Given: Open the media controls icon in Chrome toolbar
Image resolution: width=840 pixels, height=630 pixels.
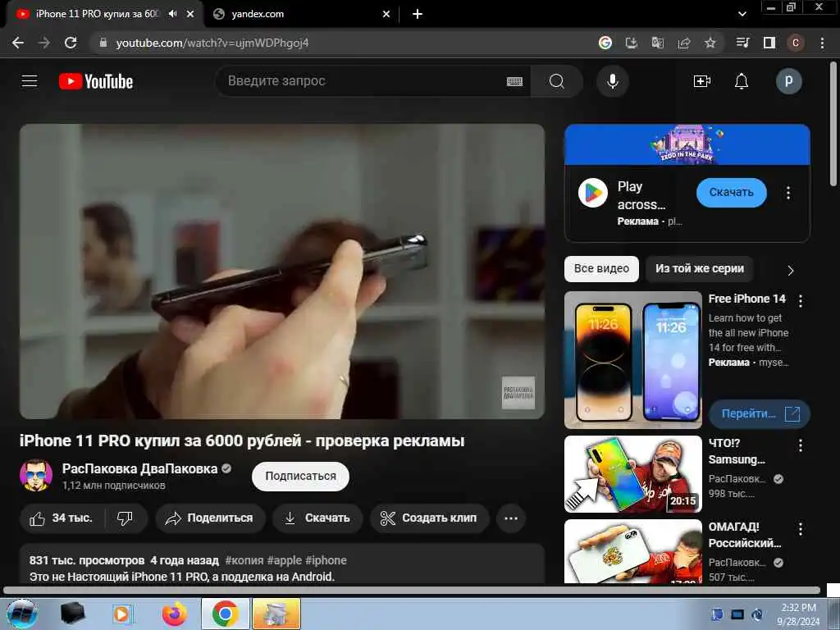Looking at the screenshot, I should pos(743,43).
